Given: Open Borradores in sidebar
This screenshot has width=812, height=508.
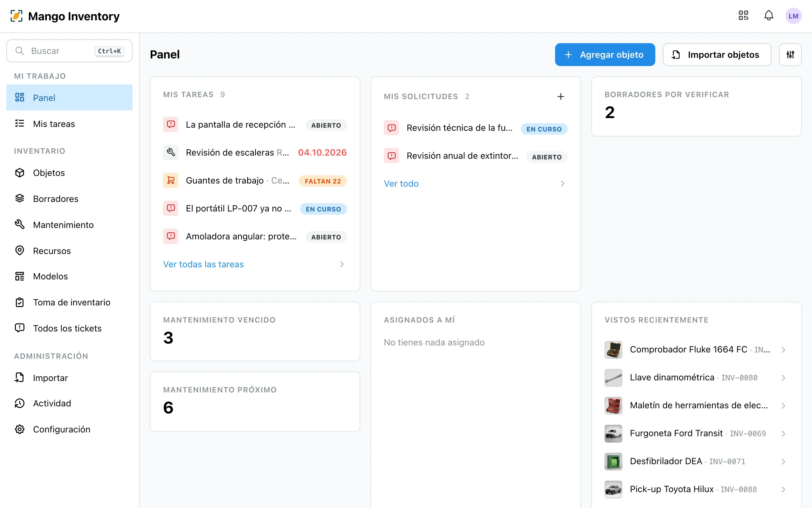Looking at the screenshot, I should (x=69, y=198).
